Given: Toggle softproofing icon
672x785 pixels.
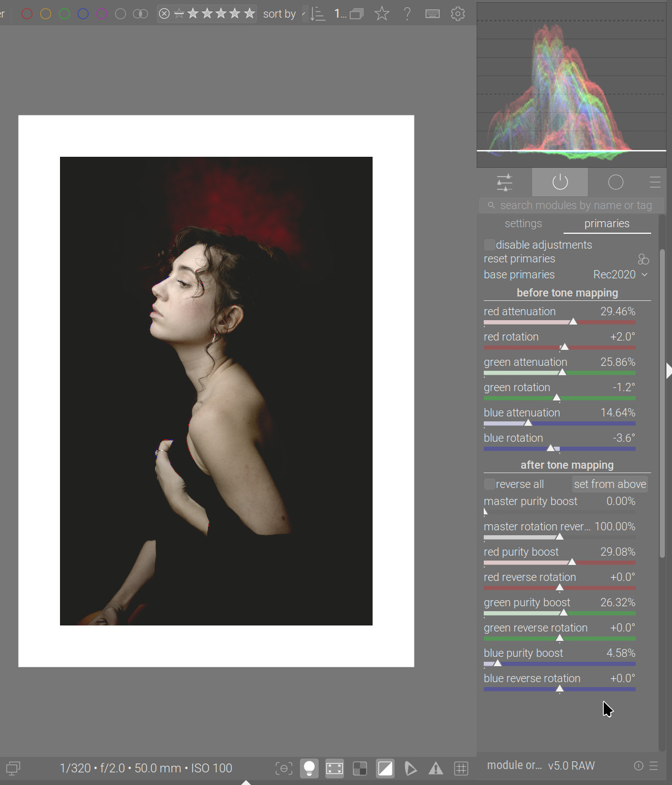Looking at the screenshot, I should (x=411, y=768).
